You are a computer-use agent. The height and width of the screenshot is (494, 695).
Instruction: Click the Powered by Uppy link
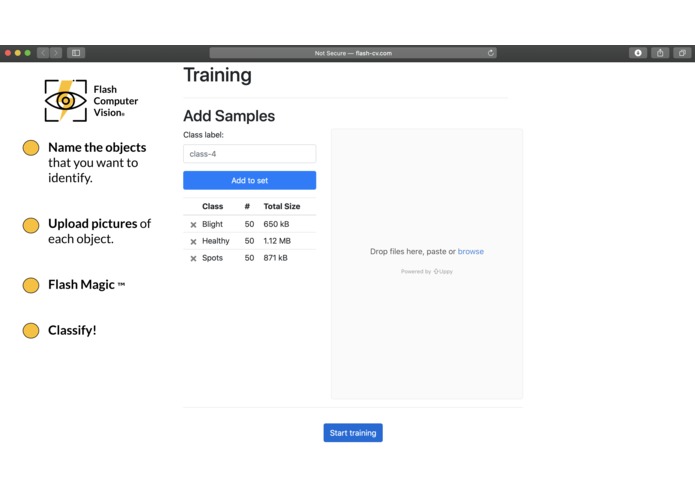pyautogui.click(x=427, y=271)
